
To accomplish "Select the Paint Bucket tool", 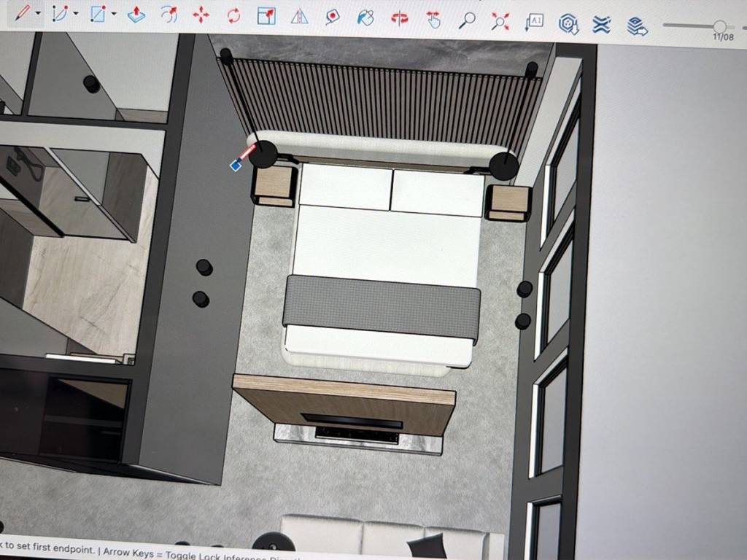I will tap(366, 17).
